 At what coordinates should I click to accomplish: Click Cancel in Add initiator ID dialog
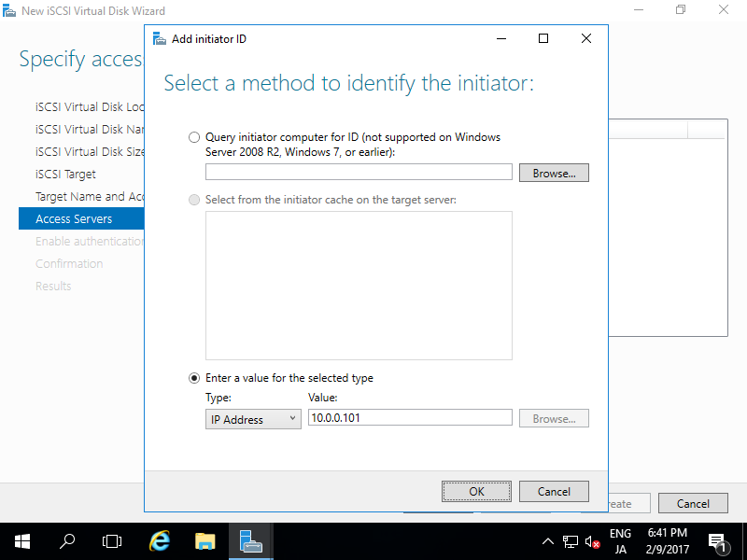coord(554,492)
